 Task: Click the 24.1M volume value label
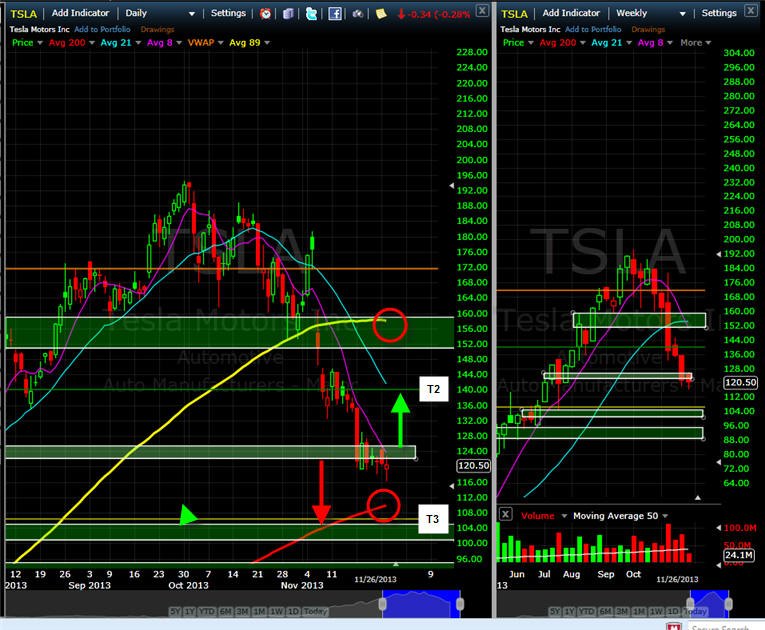point(738,555)
